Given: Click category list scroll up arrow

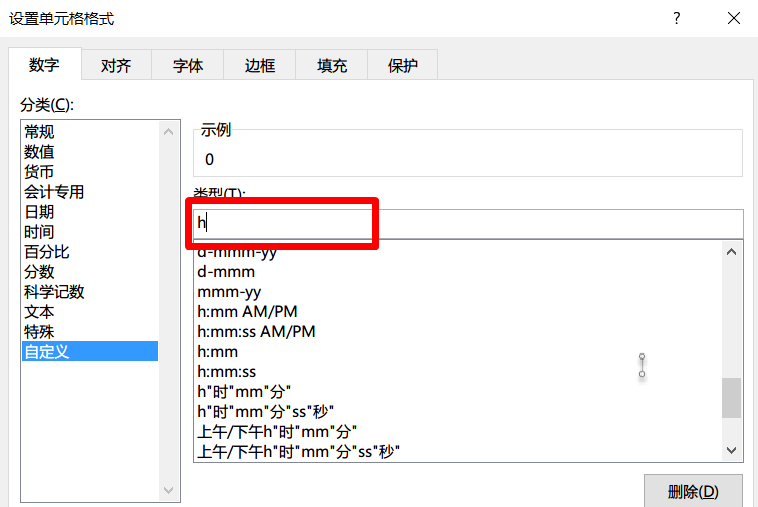Looking at the screenshot, I should tap(168, 131).
